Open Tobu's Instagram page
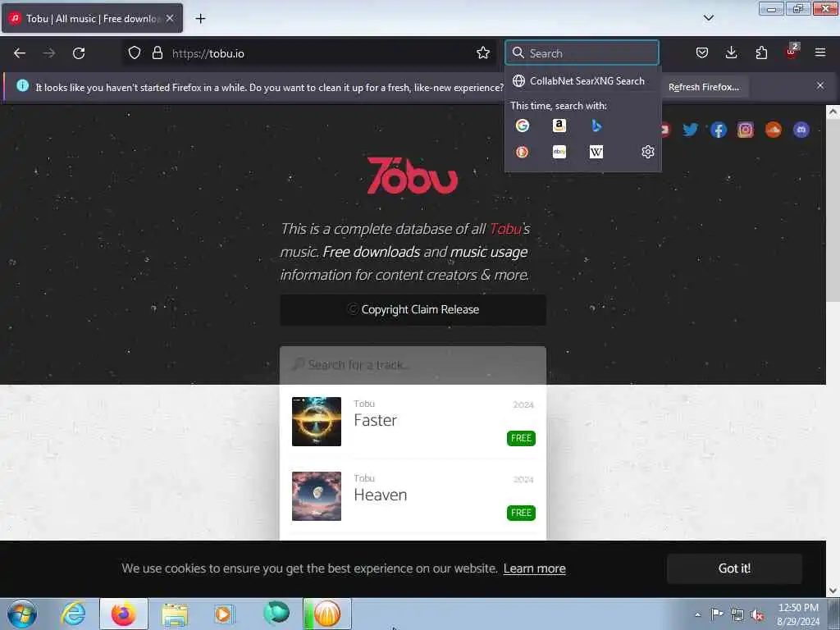This screenshot has height=630, width=840. point(745,130)
